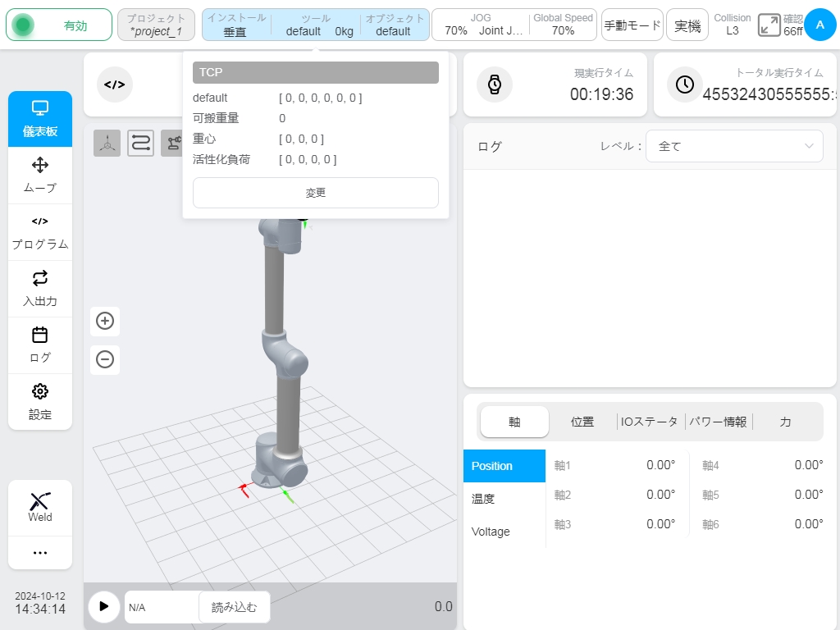Viewport: 840px width, 630px height.
Task: Open the JOG 70% Joint setting
Action: tap(481, 25)
